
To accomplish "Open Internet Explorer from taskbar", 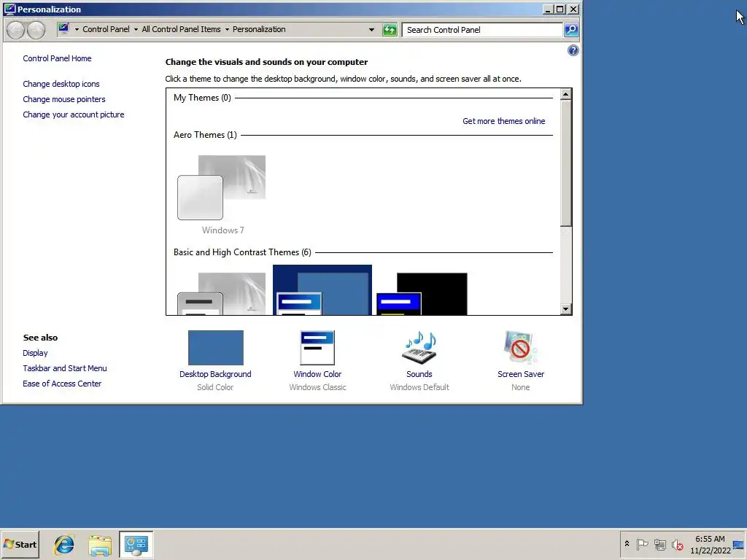I will 64,545.
